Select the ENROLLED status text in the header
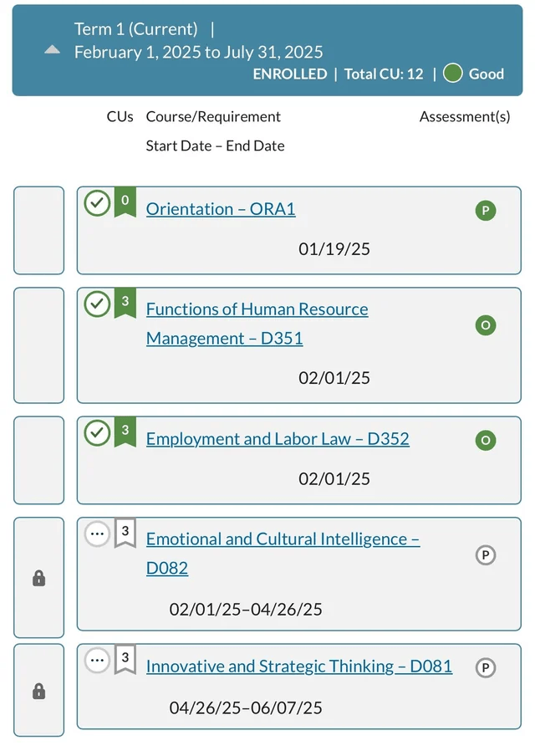 [x=289, y=74]
